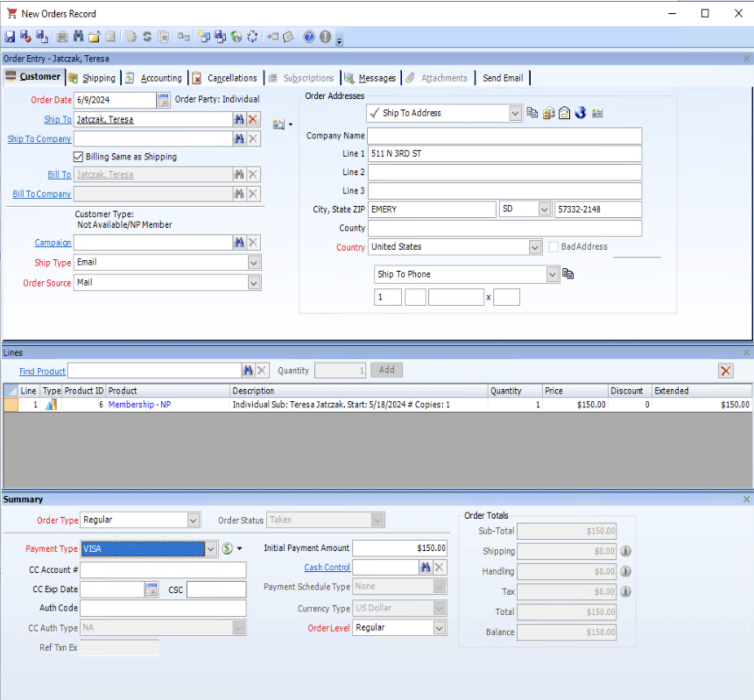754x700 pixels.
Task: Open the Ship Type dropdown showing Email
Action: [254, 262]
